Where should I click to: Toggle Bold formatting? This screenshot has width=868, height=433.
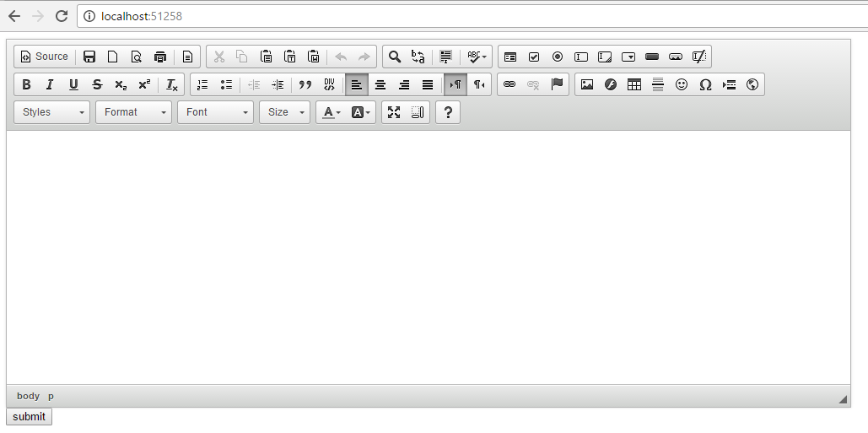[26, 84]
